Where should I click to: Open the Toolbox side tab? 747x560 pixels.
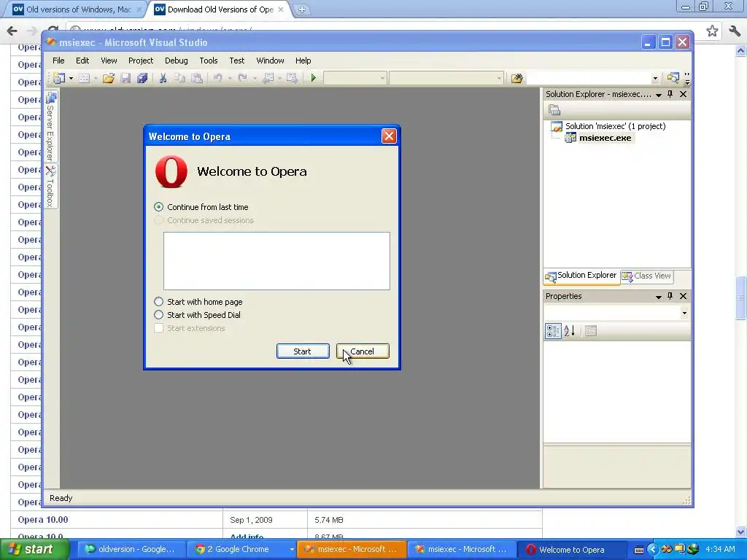click(x=50, y=187)
